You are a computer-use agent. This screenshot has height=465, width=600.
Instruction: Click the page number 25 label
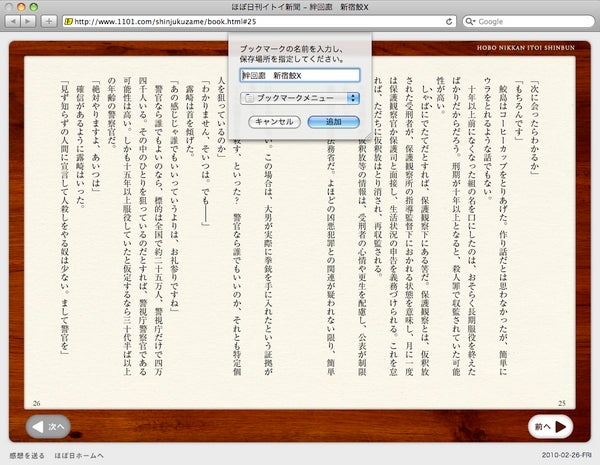pyautogui.click(x=562, y=403)
